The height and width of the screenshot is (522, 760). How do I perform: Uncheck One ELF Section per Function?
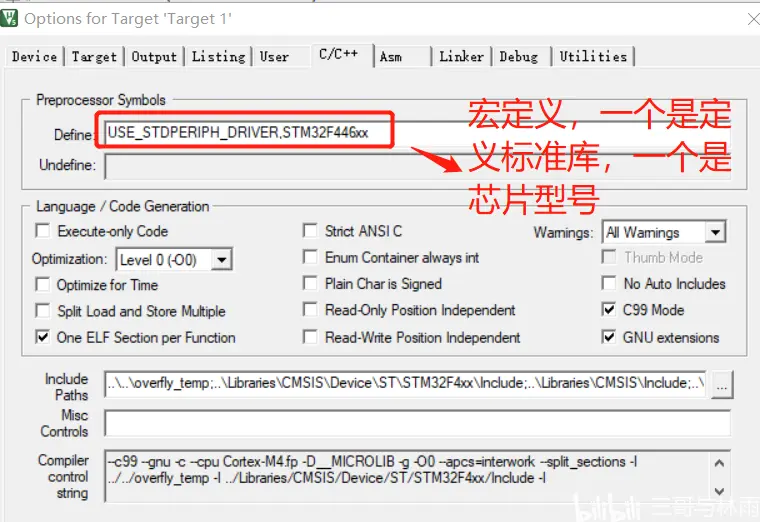pyautogui.click(x=43, y=337)
